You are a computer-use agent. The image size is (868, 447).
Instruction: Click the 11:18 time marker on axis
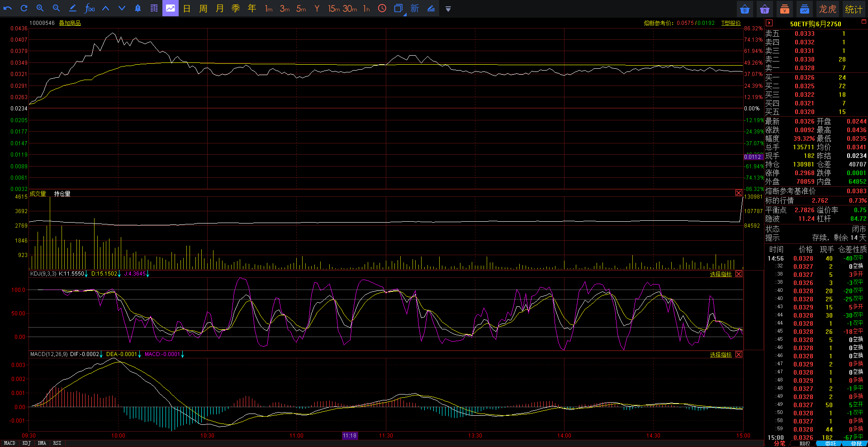pos(350,436)
